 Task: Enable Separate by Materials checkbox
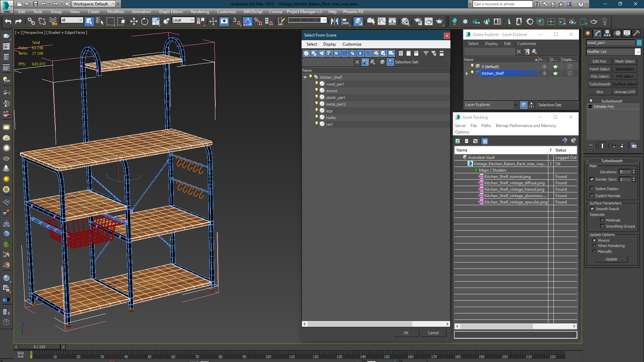point(602,220)
